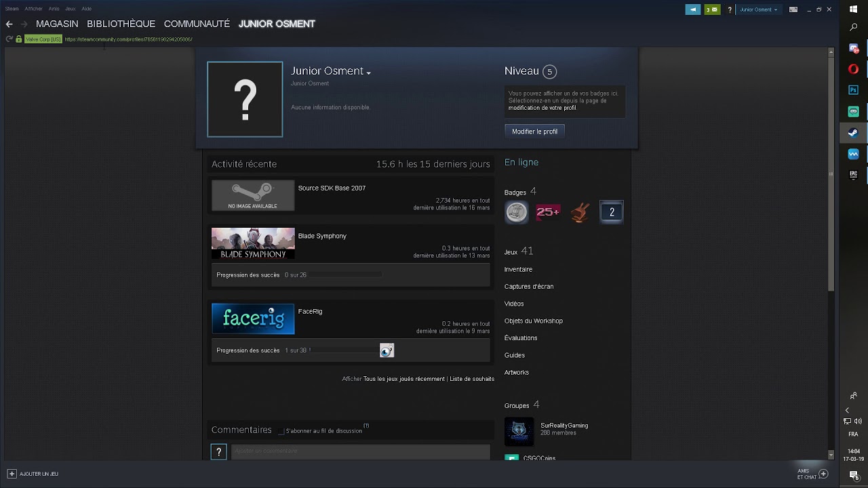Open the Artworks link
Screen dimensions: 868x488
coord(517,372)
